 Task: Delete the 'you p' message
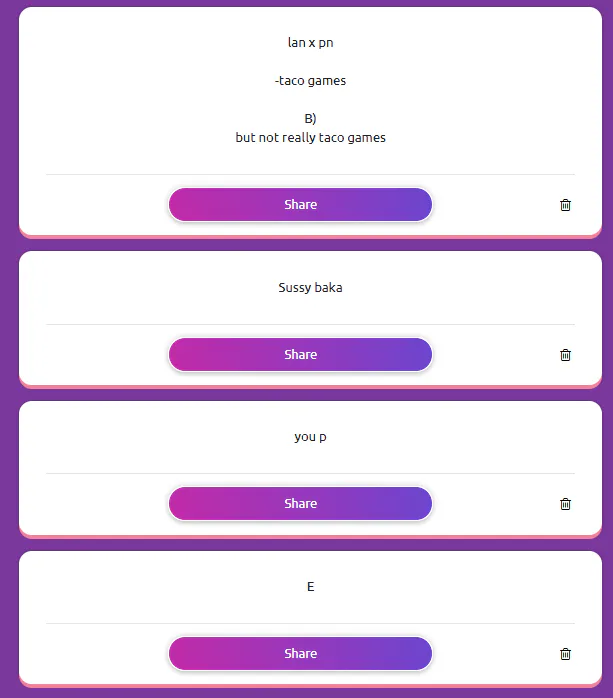(565, 504)
